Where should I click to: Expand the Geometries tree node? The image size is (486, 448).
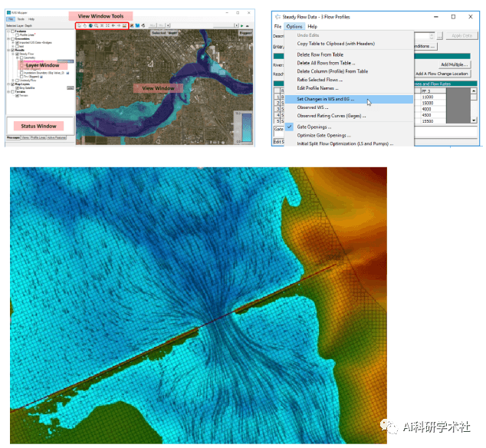8,39
